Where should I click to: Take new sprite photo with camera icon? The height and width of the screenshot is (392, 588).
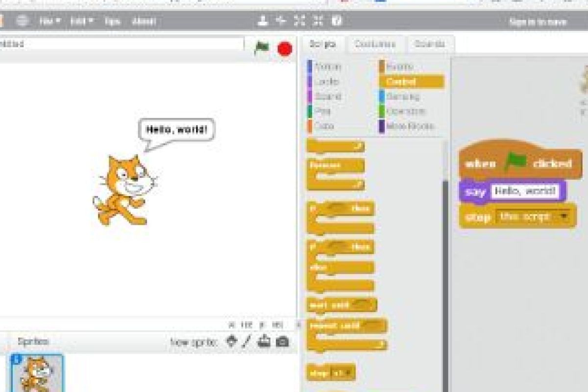coord(282,342)
